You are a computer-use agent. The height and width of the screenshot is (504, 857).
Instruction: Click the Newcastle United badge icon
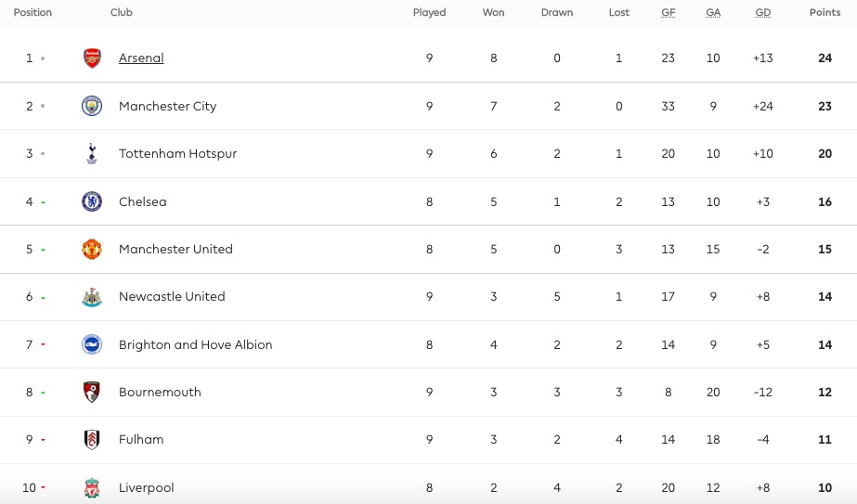pos(91,297)
